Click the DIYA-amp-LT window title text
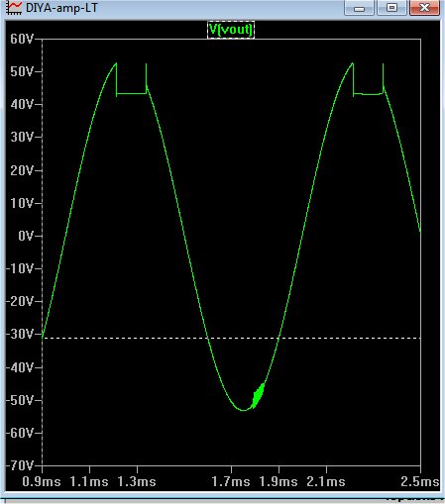 (x=61, y=8)
